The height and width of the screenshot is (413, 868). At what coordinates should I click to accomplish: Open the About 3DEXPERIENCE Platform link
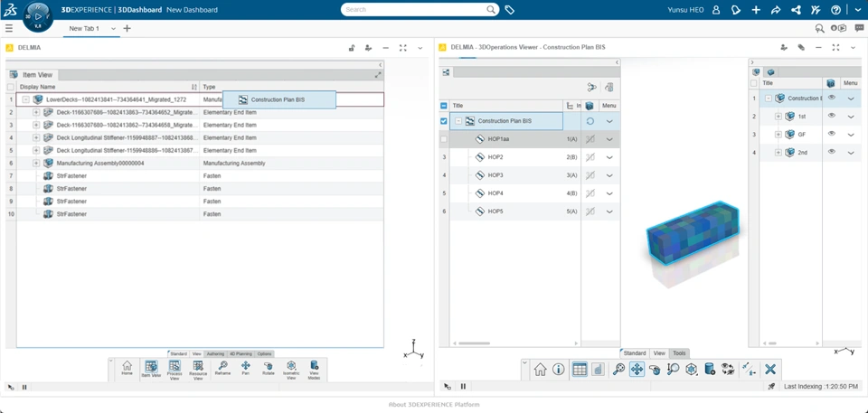coord(434,405)
